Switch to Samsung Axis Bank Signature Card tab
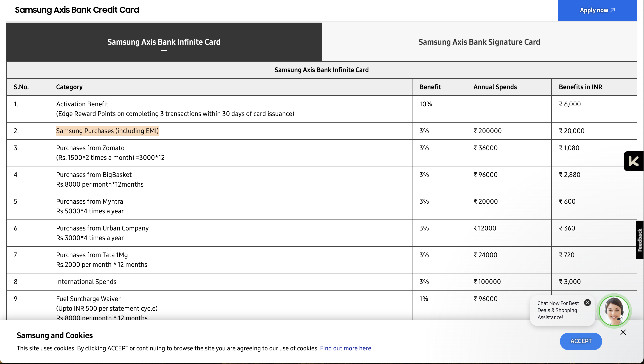 coord(479,42)
